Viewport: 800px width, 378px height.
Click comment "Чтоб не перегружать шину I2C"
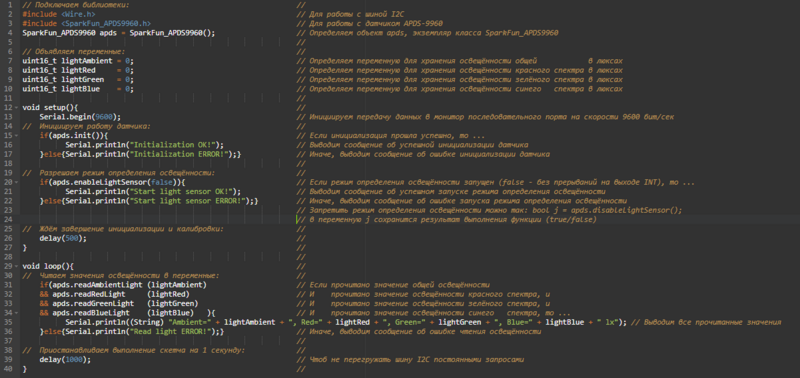coord(410,359)
